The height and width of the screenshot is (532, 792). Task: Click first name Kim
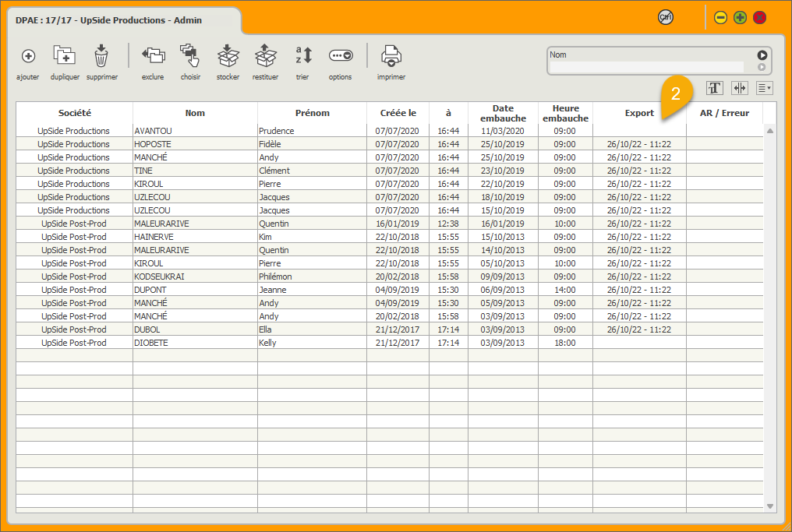click(x=265, y=237)
